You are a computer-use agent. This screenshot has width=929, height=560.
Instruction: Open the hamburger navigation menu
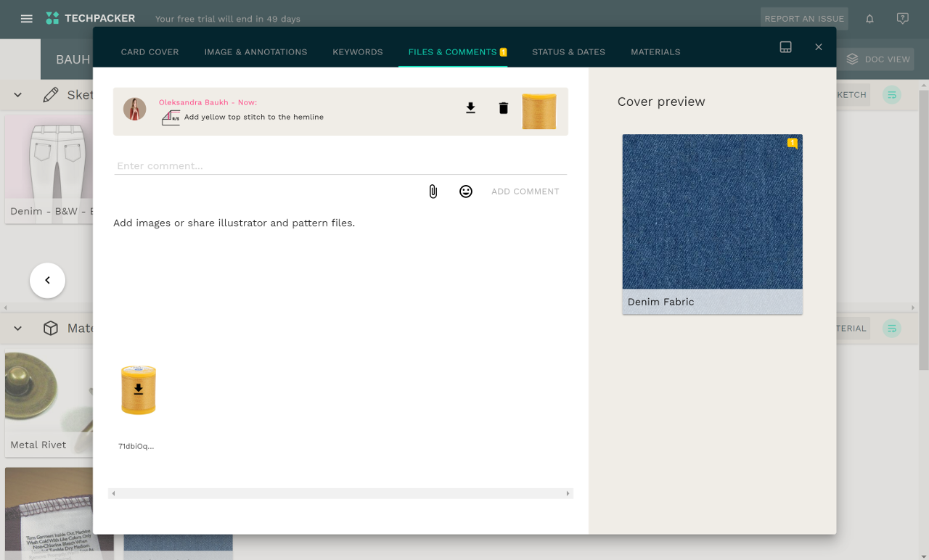tap(27, 19)
